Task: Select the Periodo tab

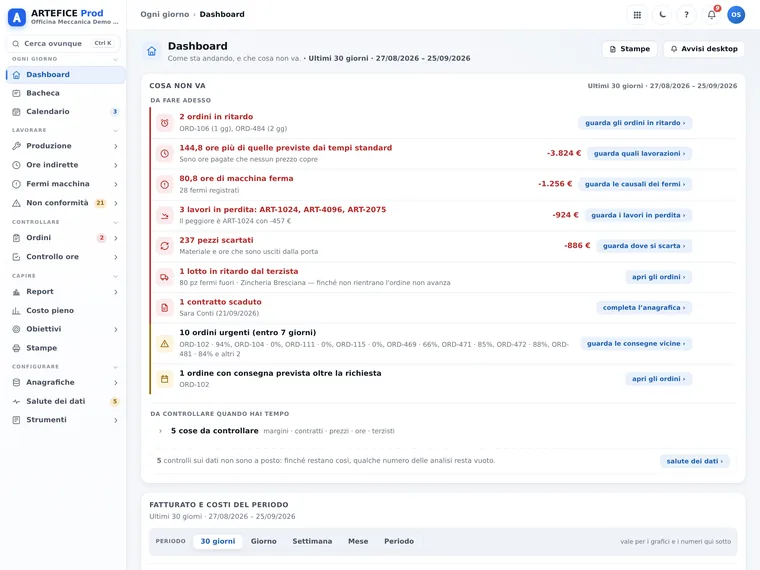Action: (x=399, y=541)
